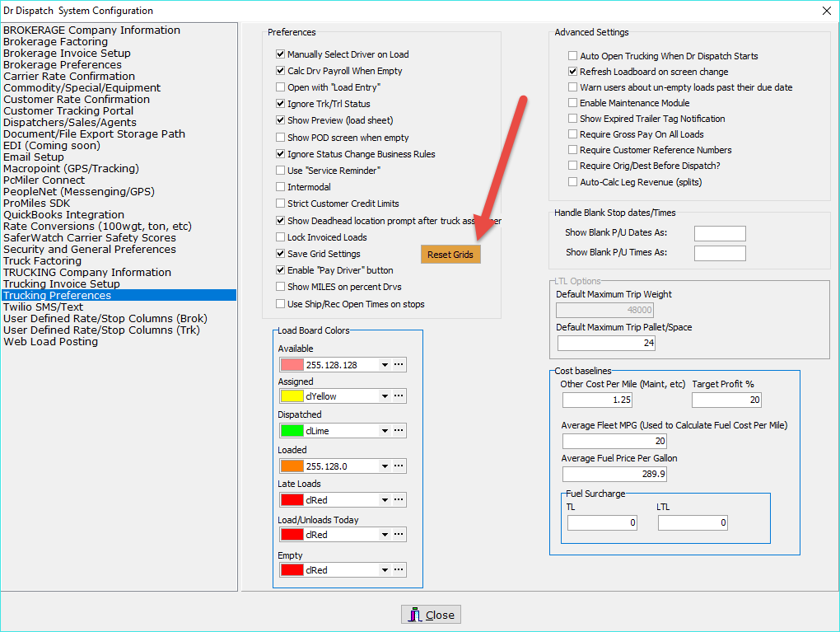This screenshot has height=632, width=840.
Task: Open color picker dialog for Loaded color
Action: [x=399, y=466]
